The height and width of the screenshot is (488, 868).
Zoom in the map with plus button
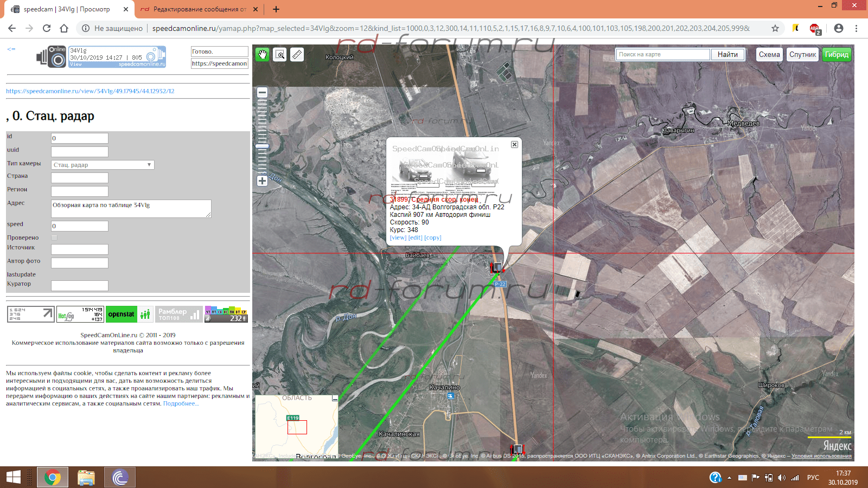262,181
